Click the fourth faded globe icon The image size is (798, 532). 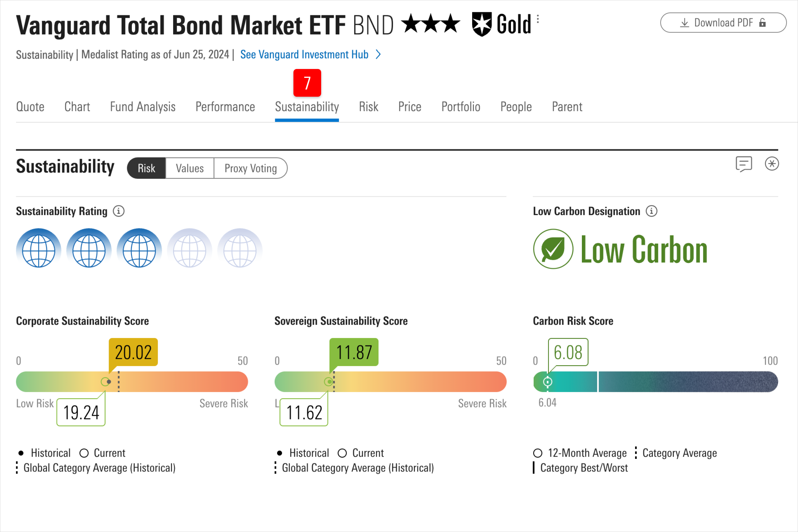(x=190, y=248)
